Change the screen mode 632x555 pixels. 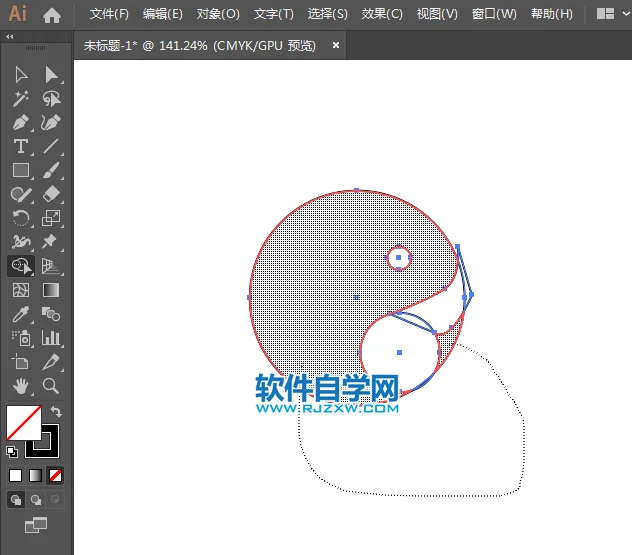(x=36, y=525)
